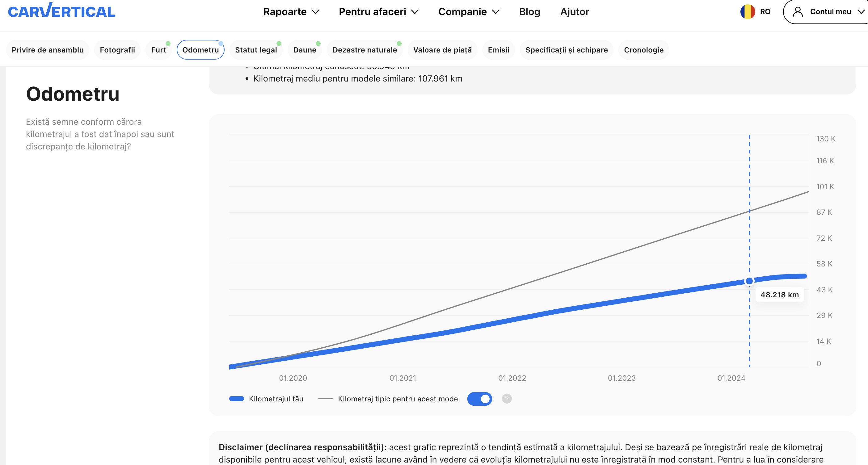Switch to the Daune tab
Image resolution: width=868 pixels, height=465 pixels.
(x=305, y=50)
